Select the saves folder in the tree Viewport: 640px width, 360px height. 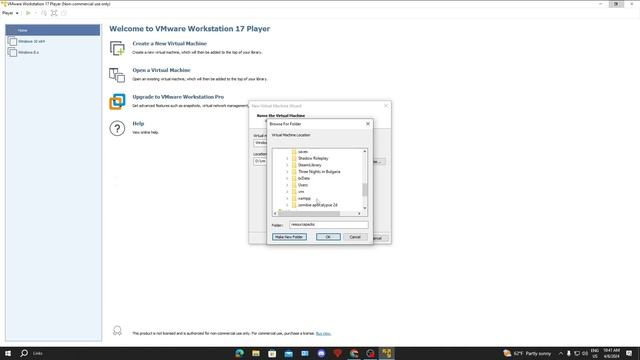(x=303, y=151)
